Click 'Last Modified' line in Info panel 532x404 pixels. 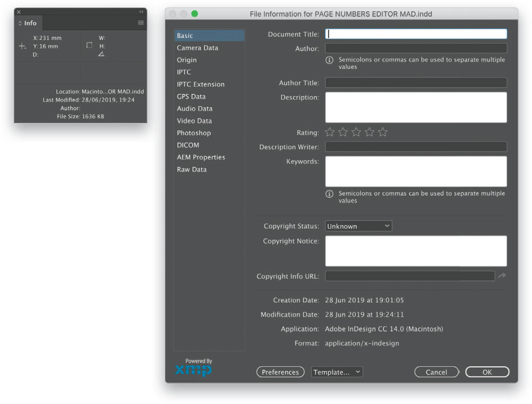pyautogui.click(x=88, y=100)
